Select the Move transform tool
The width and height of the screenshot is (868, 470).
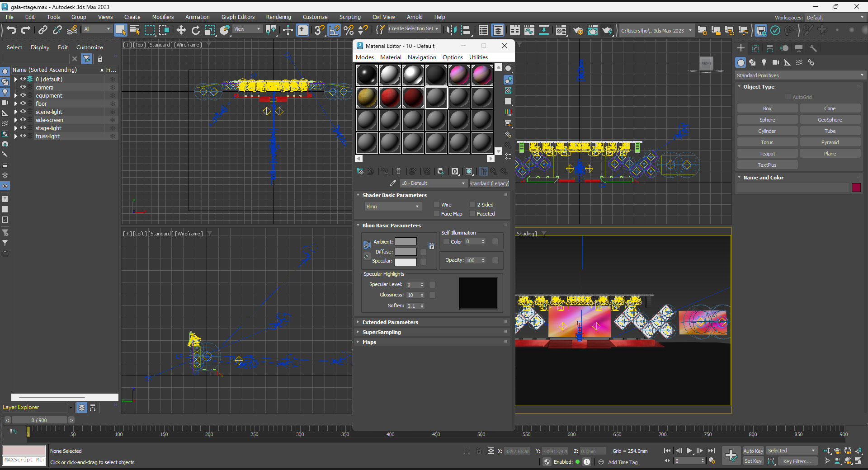[x=181, y=30]
